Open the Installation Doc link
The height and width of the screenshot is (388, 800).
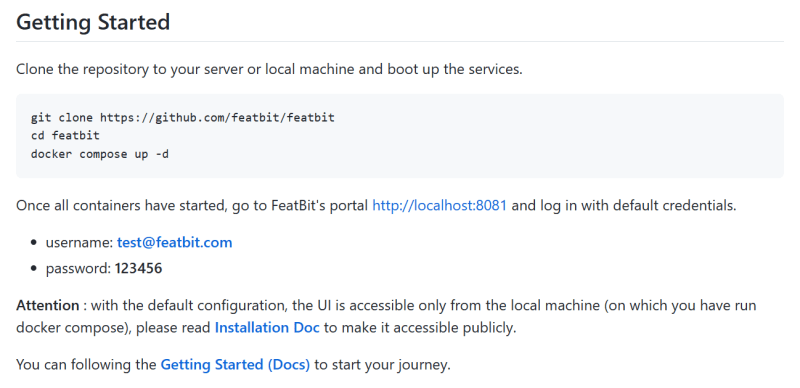(x=267, y=327)
